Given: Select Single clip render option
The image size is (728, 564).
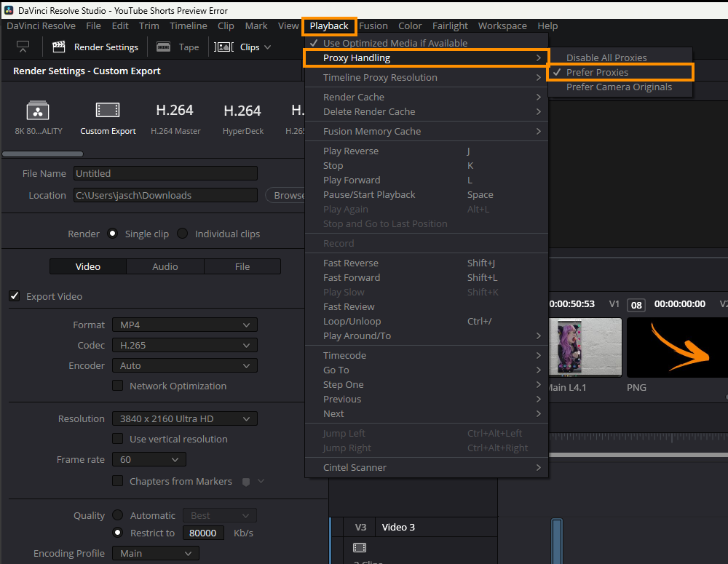Looking at the screenshot, I should coord(112,234).
